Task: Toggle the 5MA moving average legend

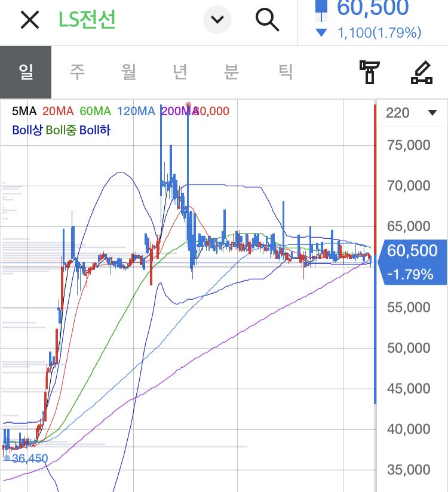Action: (24, 111)
